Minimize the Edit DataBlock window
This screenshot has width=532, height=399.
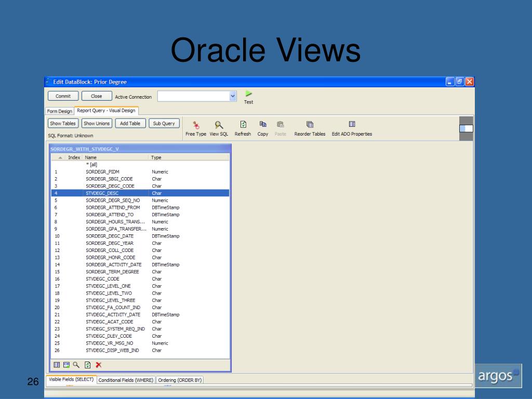pyautogui.click(x=449, y=82)
